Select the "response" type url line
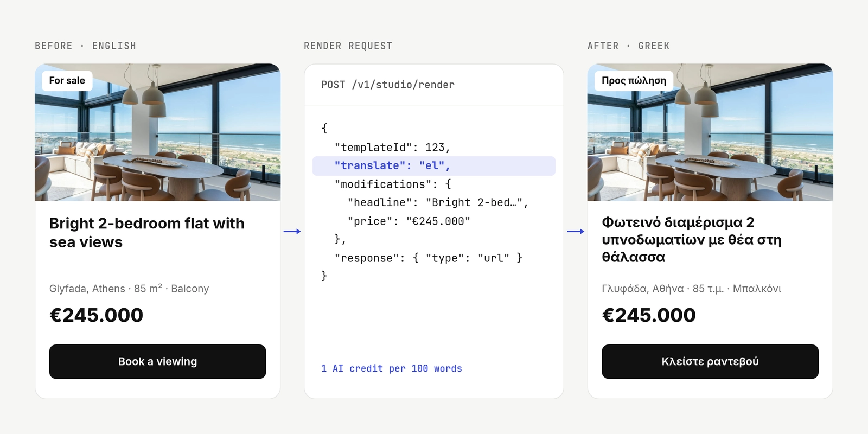Image resolution: width=868 pixels, height=434 pixels. (429, 258)
